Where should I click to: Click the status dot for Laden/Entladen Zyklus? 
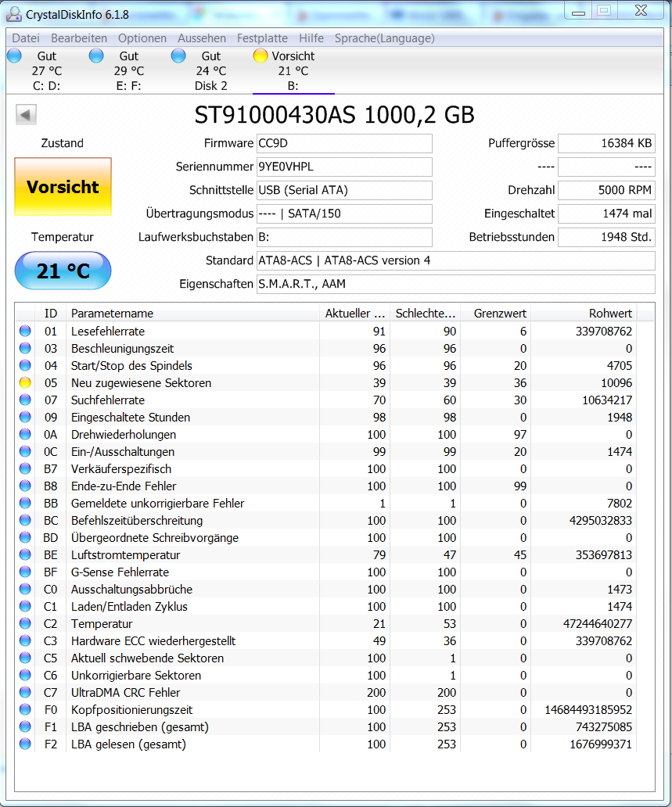[25, 606]
